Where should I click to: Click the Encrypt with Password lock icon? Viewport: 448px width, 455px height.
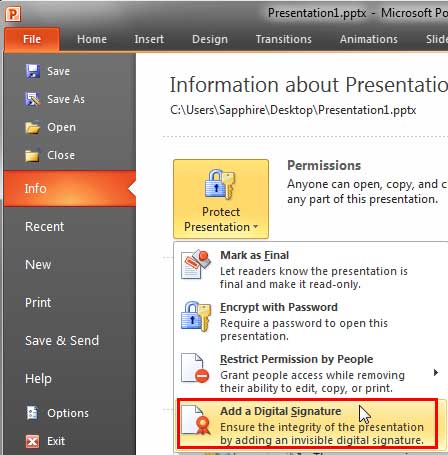[x=196, y=316]
